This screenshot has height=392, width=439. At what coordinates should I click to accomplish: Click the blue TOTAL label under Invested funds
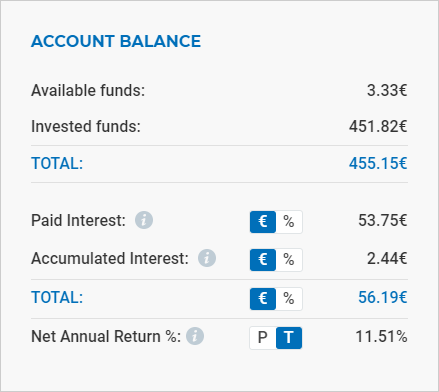tap(57, 163)
